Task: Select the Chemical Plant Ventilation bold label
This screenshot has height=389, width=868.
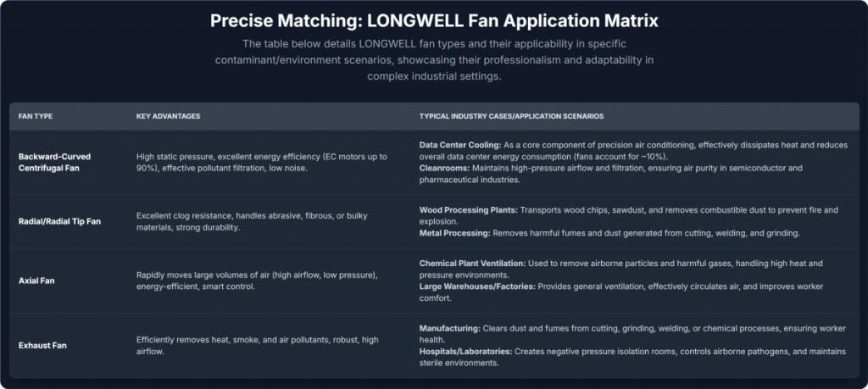Action: click(x=472, y=264)
